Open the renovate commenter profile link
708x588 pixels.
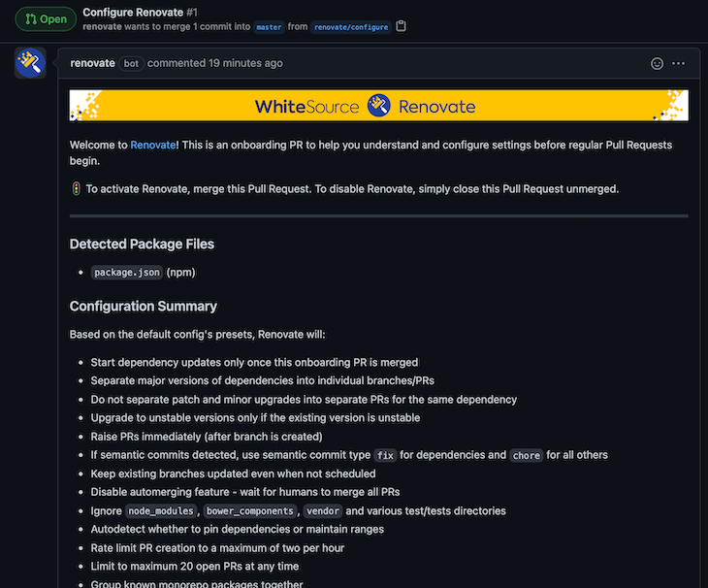pyautogui.click(x=92, y=63)
